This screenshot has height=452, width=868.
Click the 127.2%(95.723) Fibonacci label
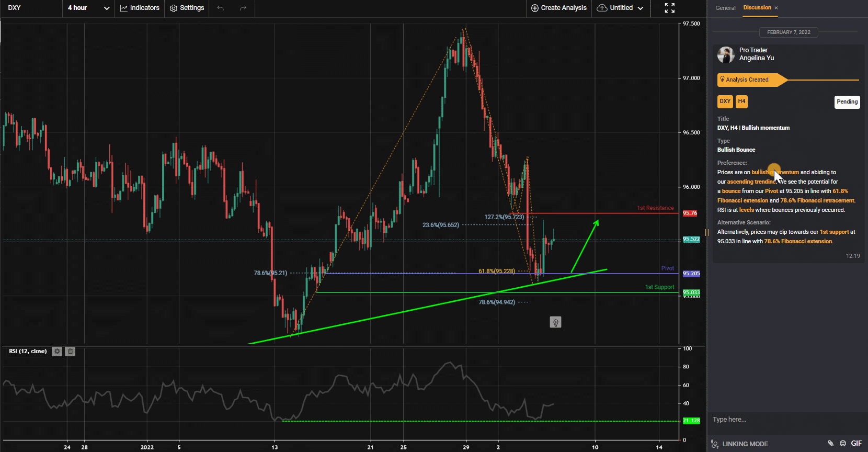pyautogui.click(x=504, y=217)
